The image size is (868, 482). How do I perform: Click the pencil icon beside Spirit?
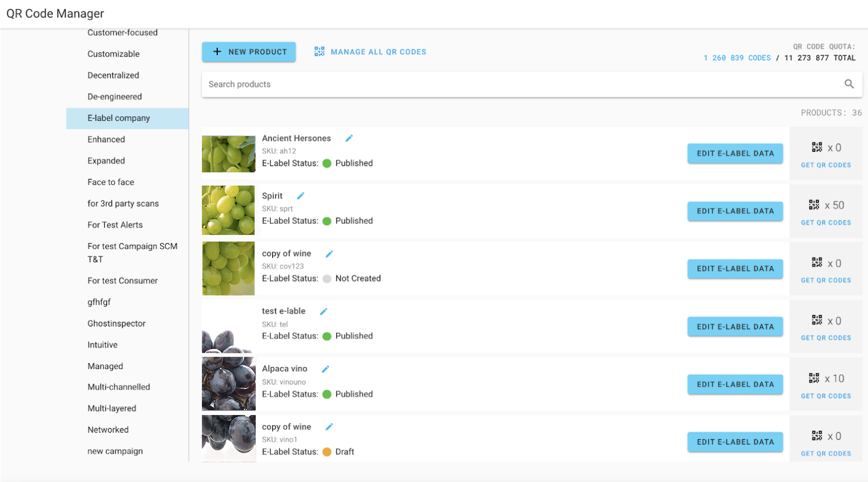pyautogui.click(x=301, y=196)
